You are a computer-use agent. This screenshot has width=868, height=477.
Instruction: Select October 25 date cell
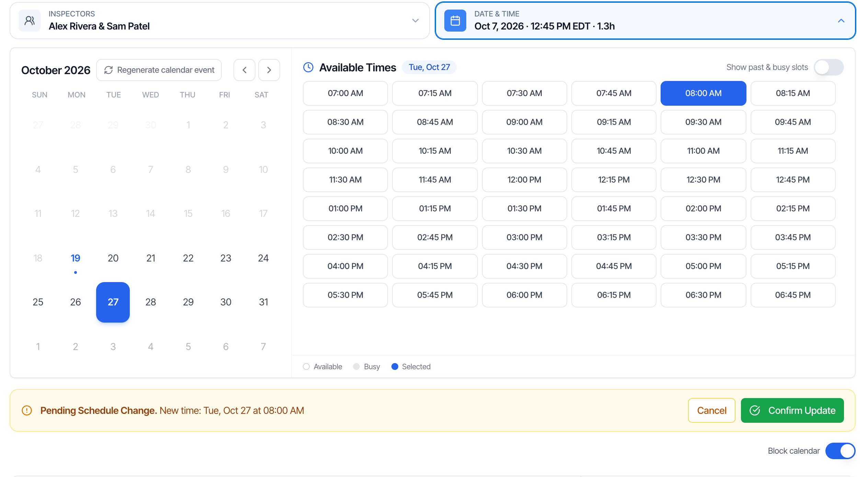38,302
